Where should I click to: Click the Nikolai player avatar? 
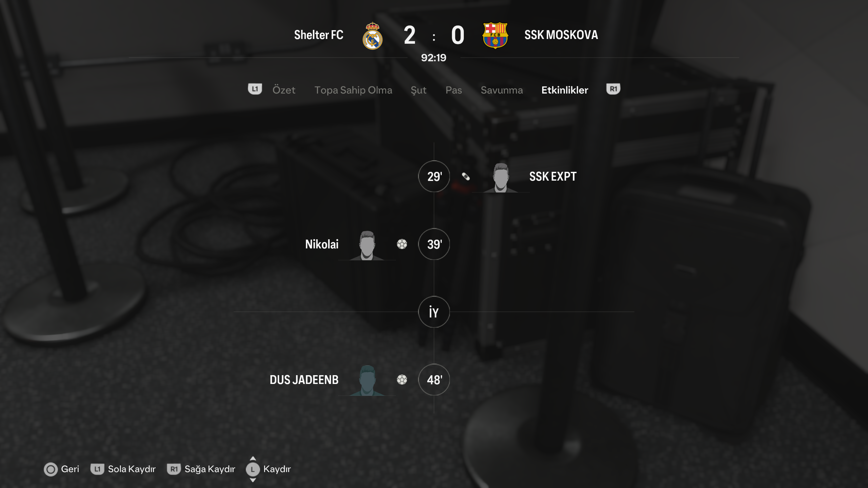click(367, 245)
